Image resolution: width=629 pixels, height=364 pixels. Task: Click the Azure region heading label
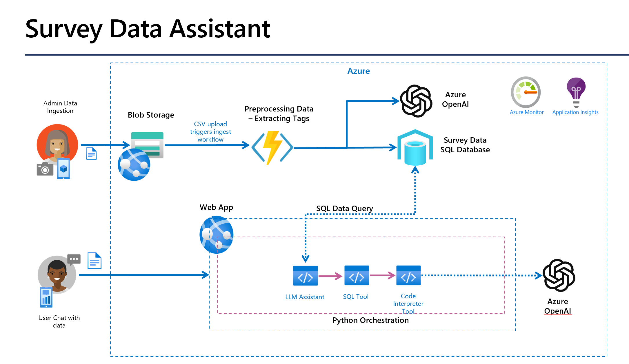pos(358,71)
